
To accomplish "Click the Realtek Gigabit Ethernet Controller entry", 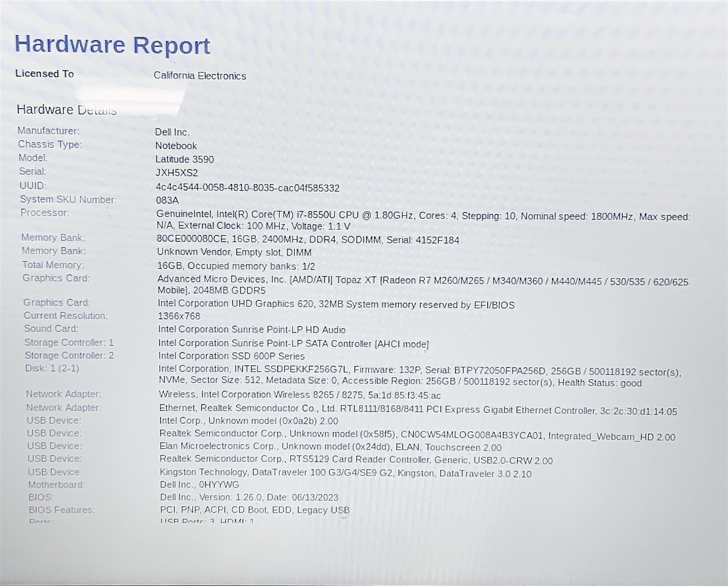I will pyautogui.click(x=418, y=409).
